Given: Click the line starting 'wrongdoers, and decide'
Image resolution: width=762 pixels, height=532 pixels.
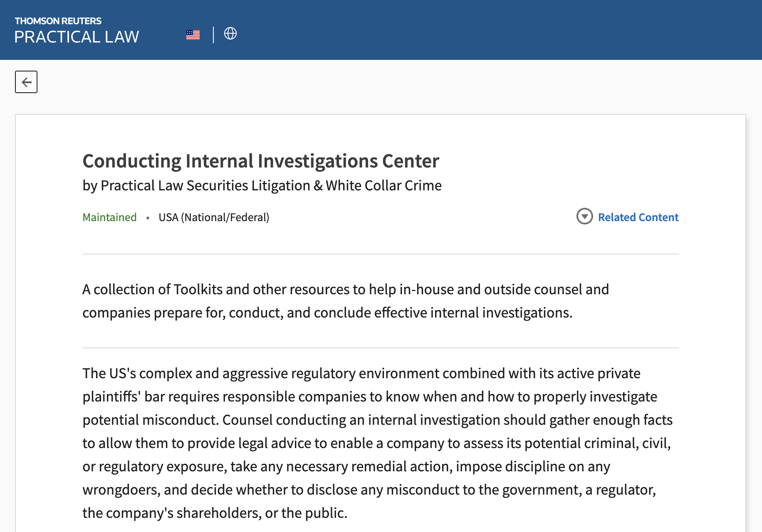Looking at the screenshot, I should 369,490.
